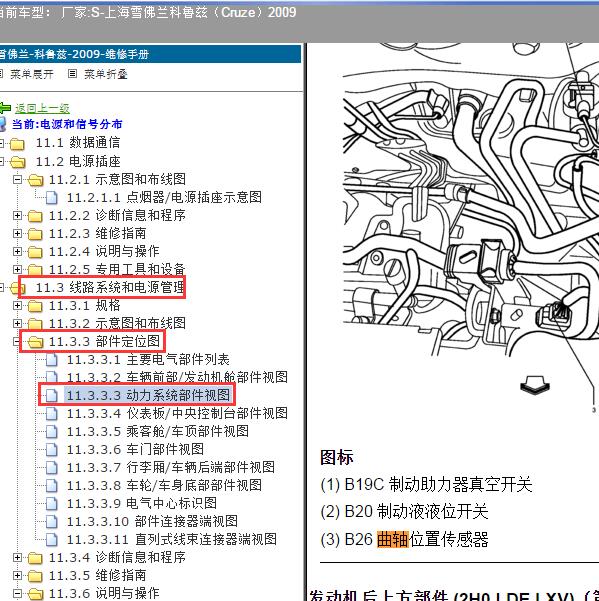Expand the 11.2.3 维修指南 node
The height and width of the screenshot is (601, 599).
tap(17, 233)
